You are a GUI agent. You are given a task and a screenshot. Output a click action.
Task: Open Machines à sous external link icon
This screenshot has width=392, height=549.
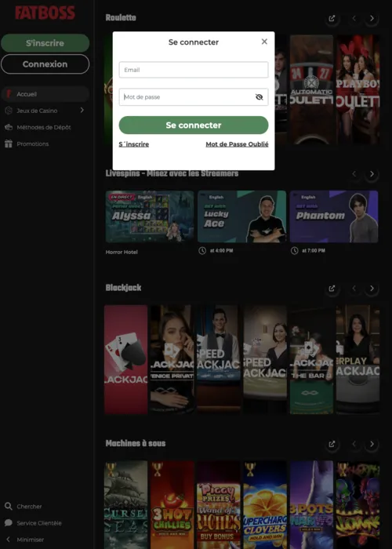[x=332, y=444]
